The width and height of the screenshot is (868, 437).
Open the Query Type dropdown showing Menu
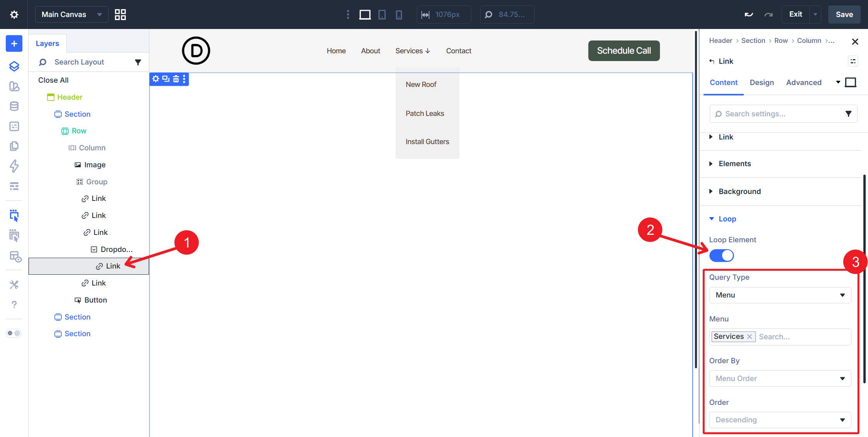[780, 295]
